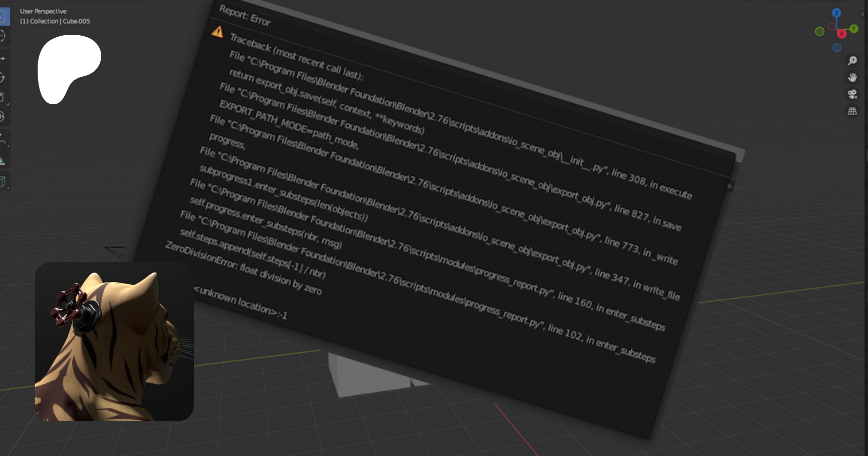Viewport: 868px width, 456px height.
Task: Choose the Measure tool
Action: point(2,161)
